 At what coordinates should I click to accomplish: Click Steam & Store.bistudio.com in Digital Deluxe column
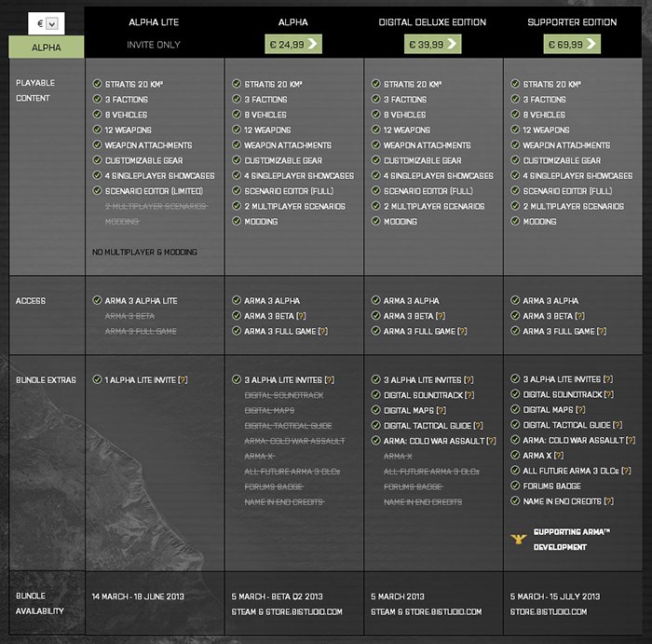[x=427, y=612]
